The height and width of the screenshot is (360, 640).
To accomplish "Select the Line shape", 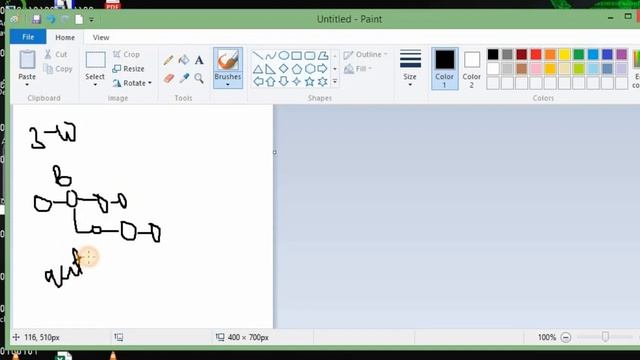I will pos(258,56).
